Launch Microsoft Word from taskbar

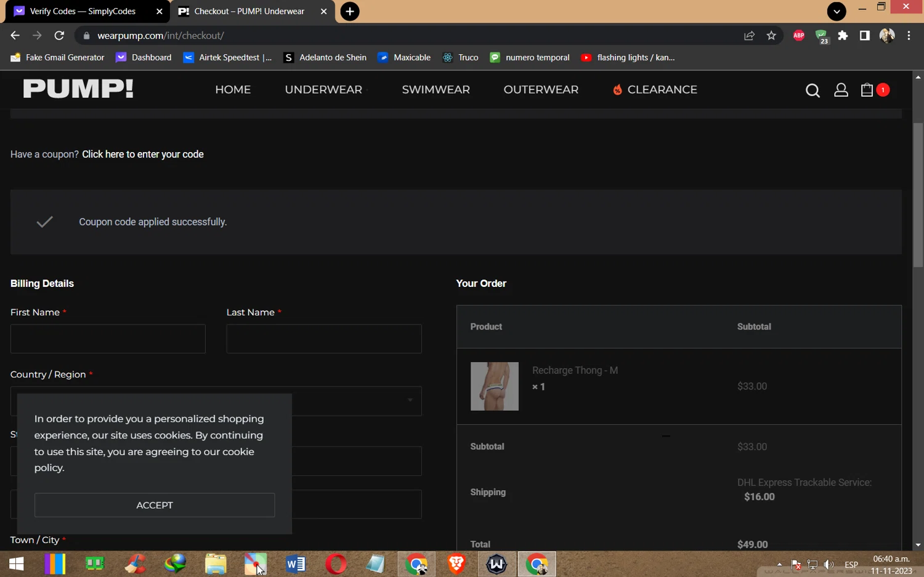click(296, 564)
